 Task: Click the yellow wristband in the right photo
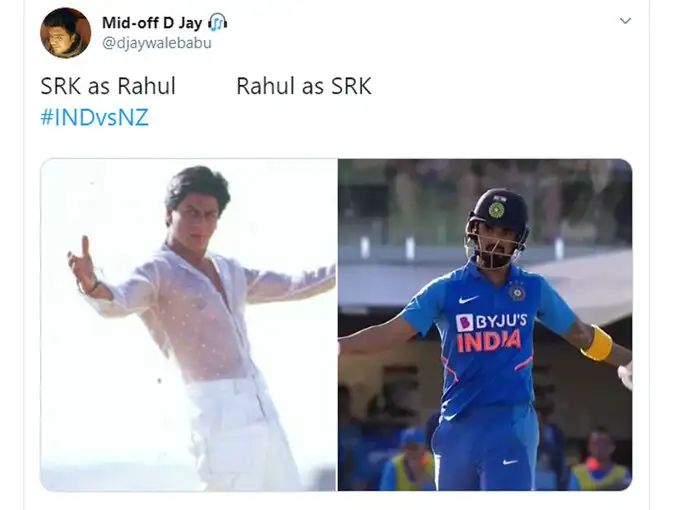(x=598, y=343)
